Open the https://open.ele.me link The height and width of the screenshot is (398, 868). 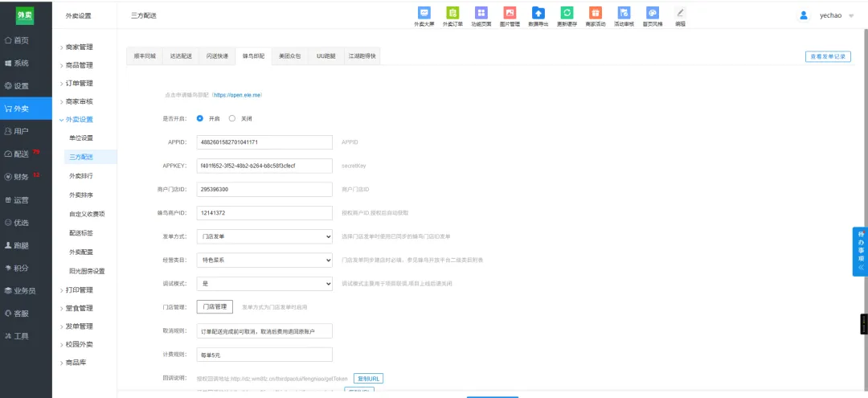pos(237,95)
